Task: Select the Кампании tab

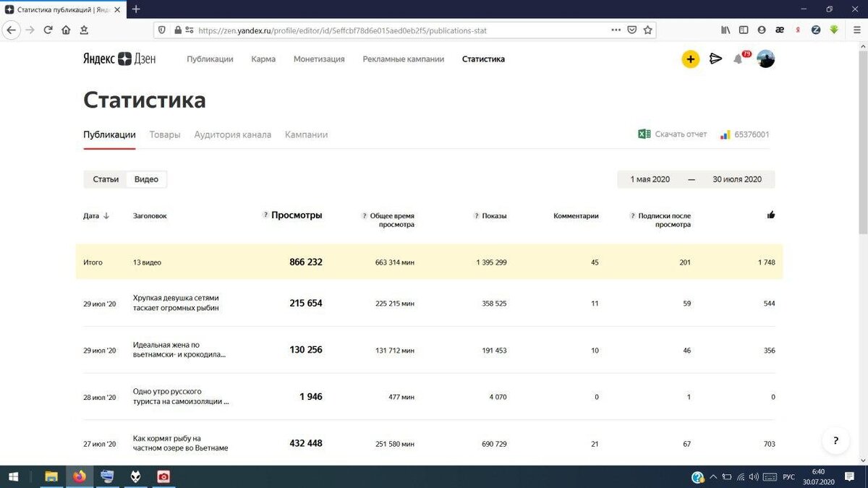Action: [x=306, y=134]
